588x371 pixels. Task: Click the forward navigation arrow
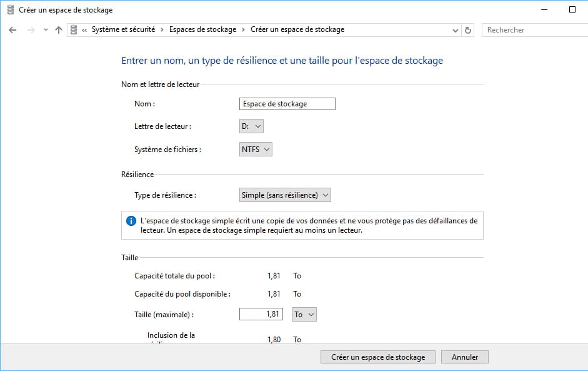(x=31, y=30)
